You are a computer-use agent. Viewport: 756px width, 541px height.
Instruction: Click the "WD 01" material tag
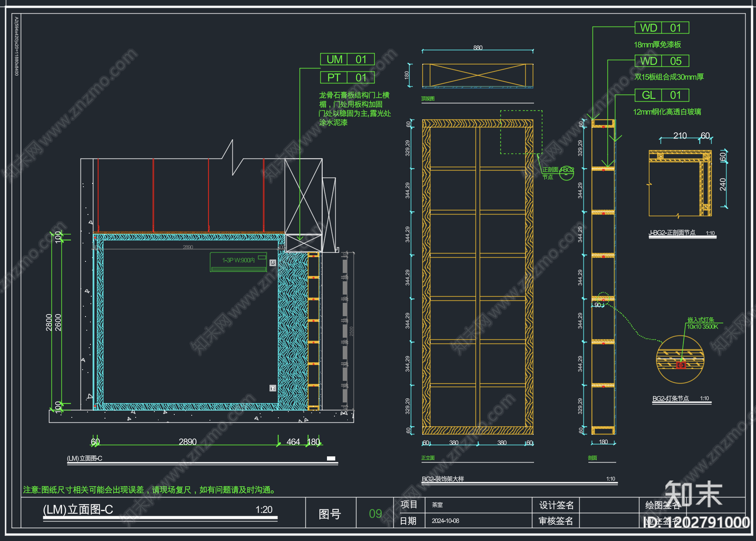tap(661, 28)
